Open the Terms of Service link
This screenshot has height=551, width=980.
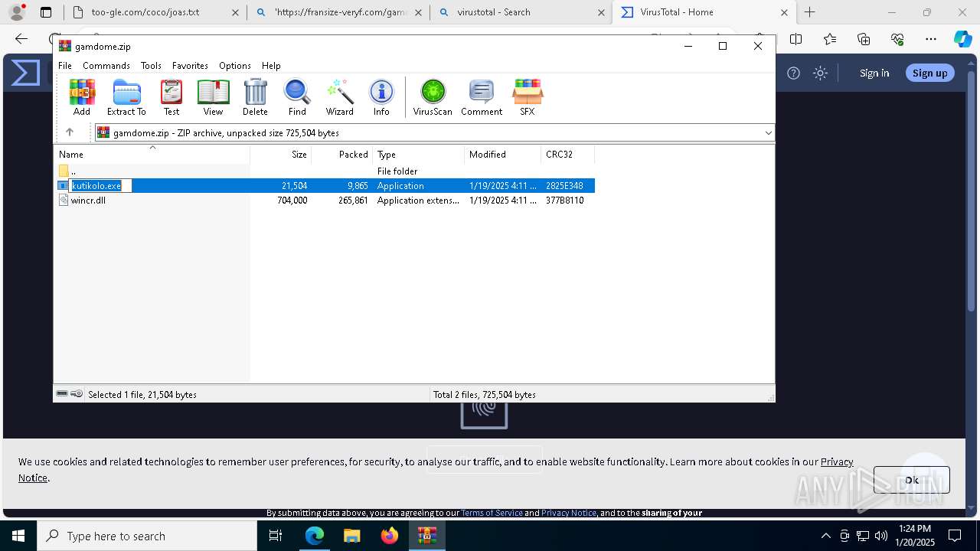coord(492,513)
